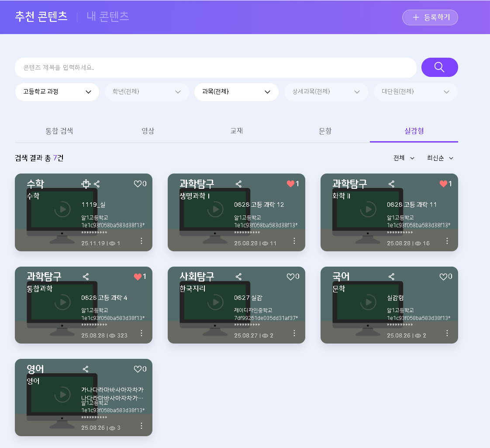The image size is (490, 448).
Task: Switch to the 영상 tab
Action: tap(148, 131)
